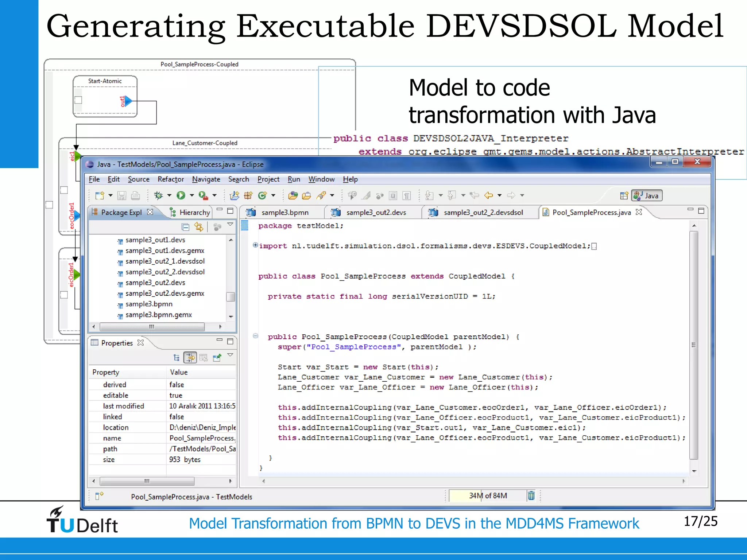Open the External Tools dropdown arrow

click(x=214, y=196)
